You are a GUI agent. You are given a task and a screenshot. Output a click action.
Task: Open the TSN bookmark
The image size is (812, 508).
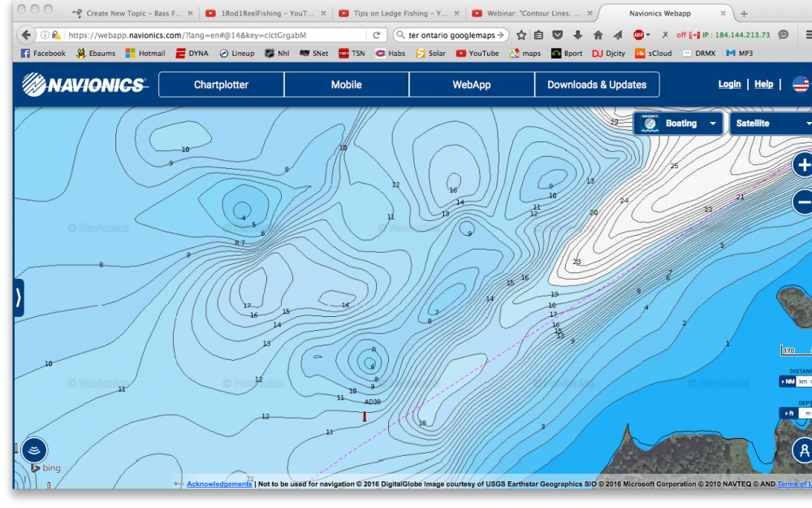click(352, 53)
